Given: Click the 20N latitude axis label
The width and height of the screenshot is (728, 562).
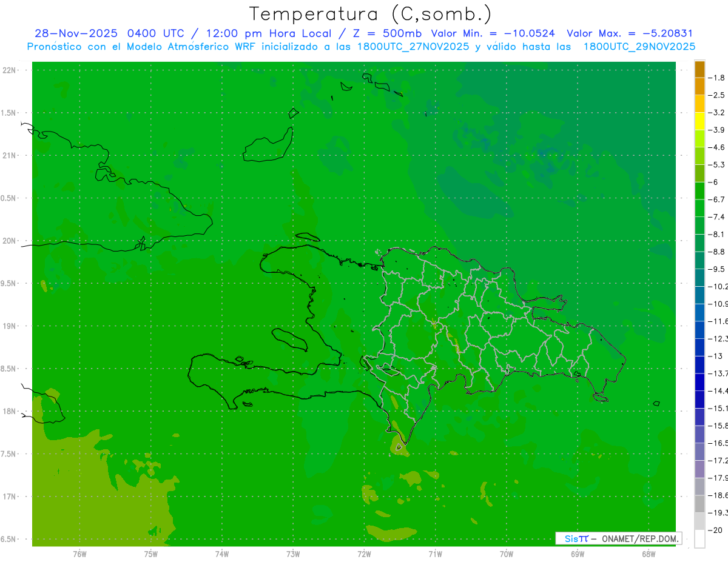Looking at the screenshot, I should pos(8,241).
